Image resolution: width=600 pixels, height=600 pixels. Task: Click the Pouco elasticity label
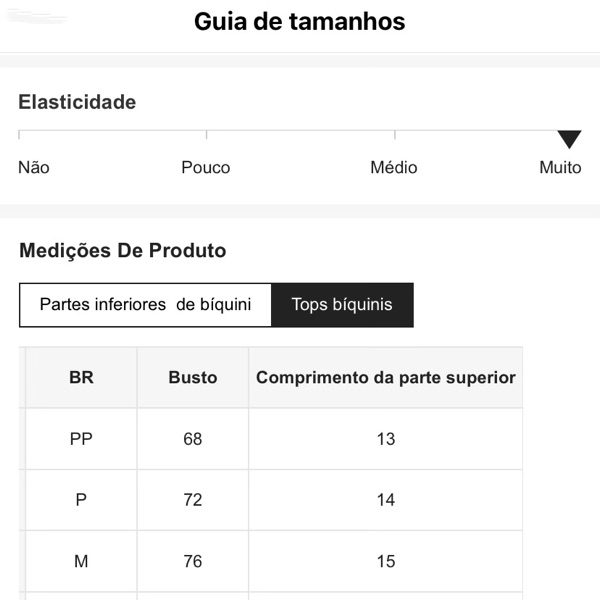click(206, 167)
